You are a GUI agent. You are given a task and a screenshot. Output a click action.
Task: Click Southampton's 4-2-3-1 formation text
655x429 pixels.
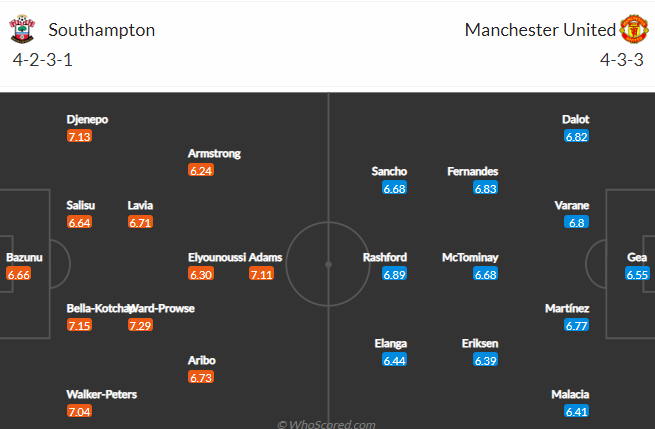[x=43, y=60]
